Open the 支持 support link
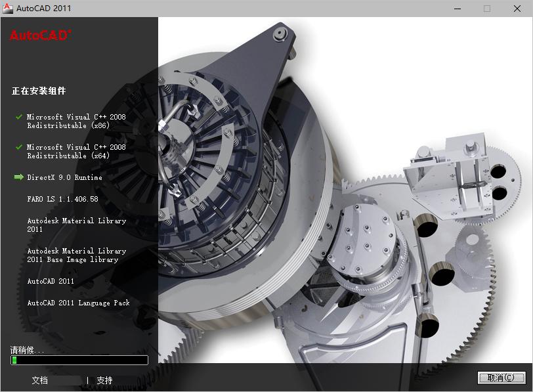 point(105,380)
